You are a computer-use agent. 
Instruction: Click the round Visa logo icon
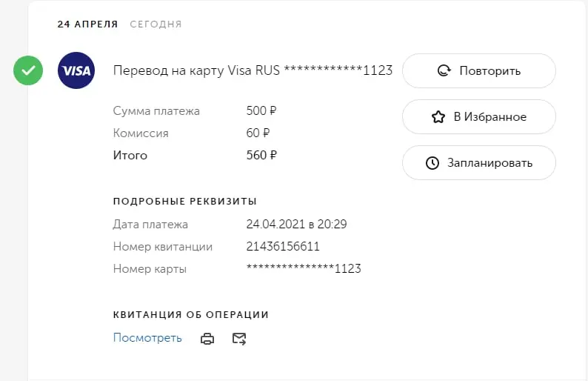pos(76,70)
